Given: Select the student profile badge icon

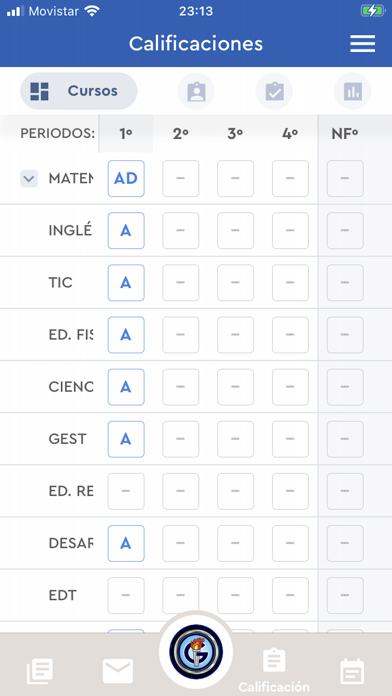Looking at the screenshot, I should pos(196,91).
